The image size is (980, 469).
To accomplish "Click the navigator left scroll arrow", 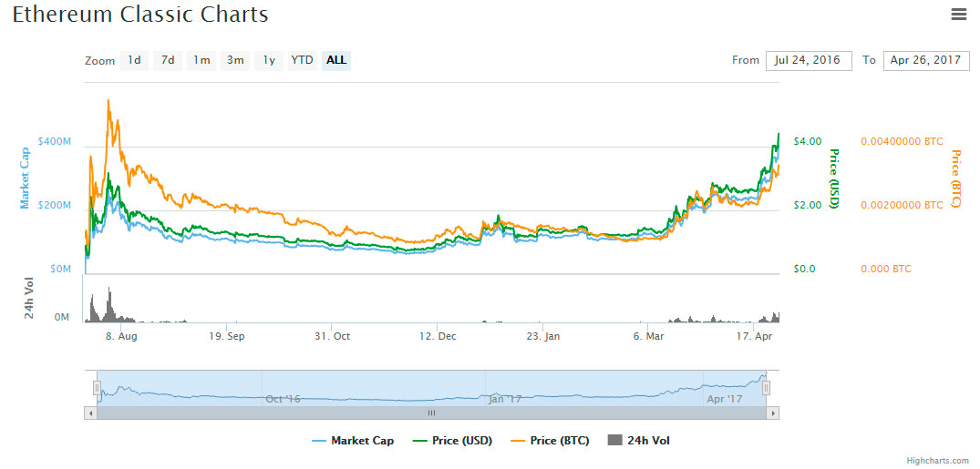I will 90,413.
